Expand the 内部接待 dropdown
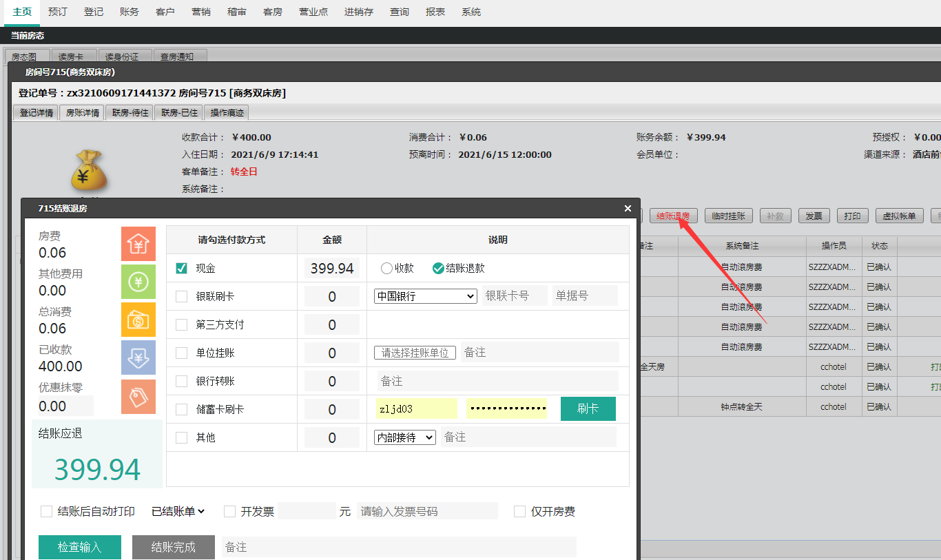941x560 pixels. click(405, 437)
